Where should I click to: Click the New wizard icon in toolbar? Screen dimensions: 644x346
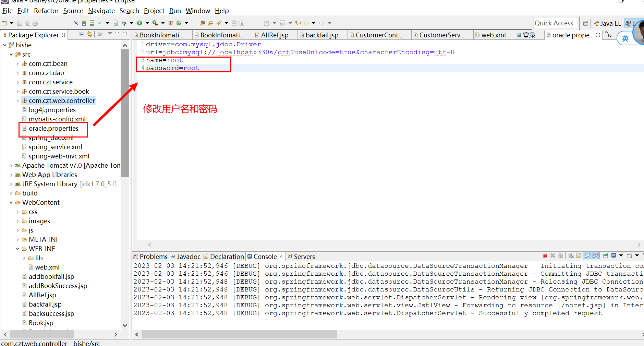[x=4, y=23]
